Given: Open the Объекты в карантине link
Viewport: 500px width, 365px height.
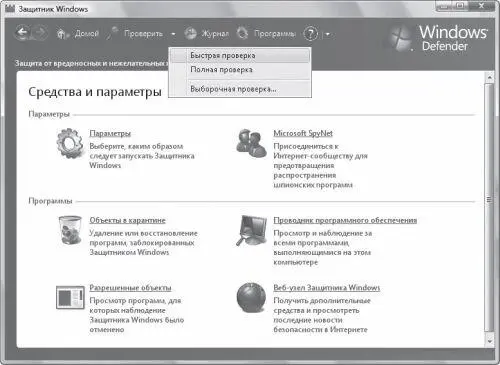Looking at the screenshot, I should click(127, 220).
